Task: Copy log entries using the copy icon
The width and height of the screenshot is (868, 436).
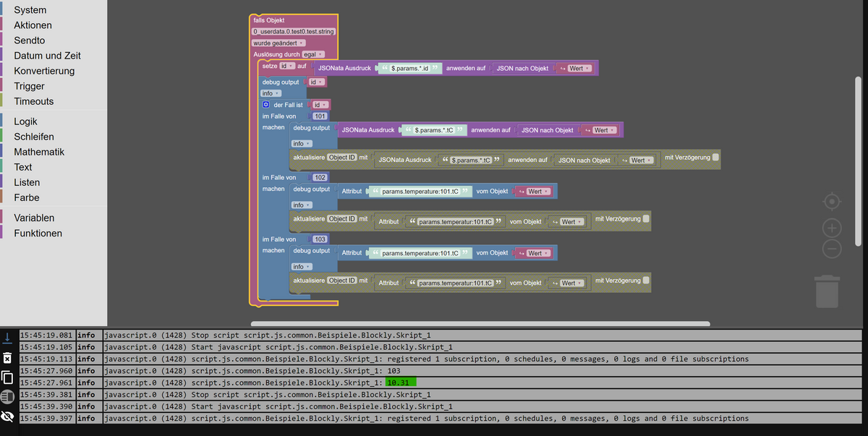Action: click(x=7, y=377)
